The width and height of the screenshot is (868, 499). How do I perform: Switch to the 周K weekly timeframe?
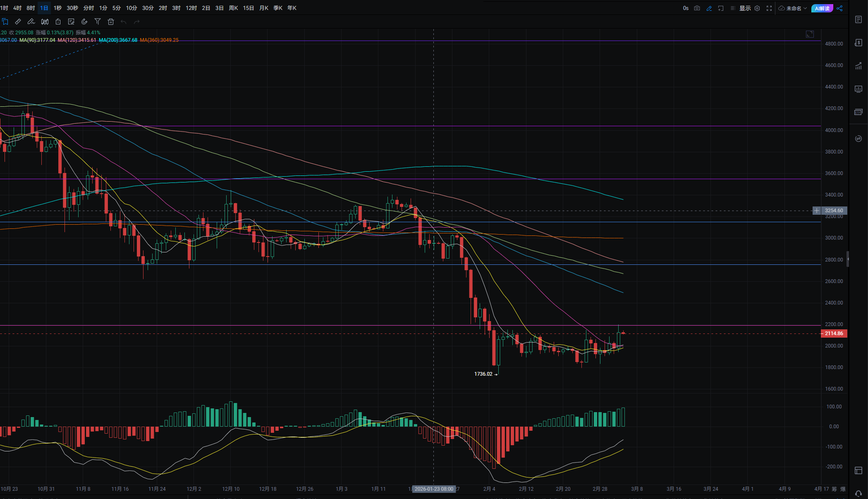233,8
